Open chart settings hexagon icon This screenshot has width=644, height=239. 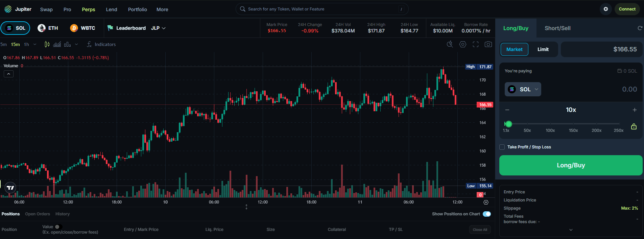[x=463, y=44]
